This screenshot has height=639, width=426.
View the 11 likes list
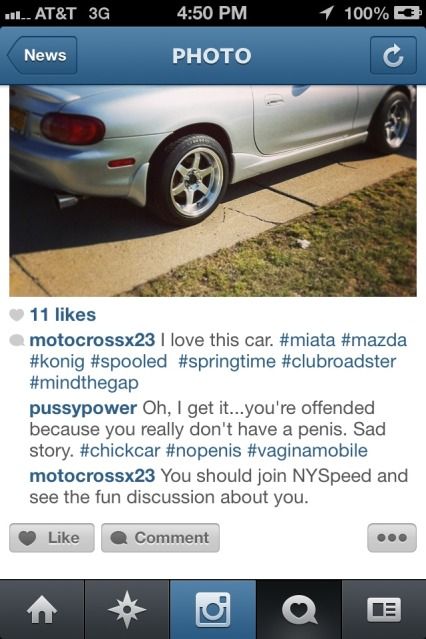coord(63,315)
